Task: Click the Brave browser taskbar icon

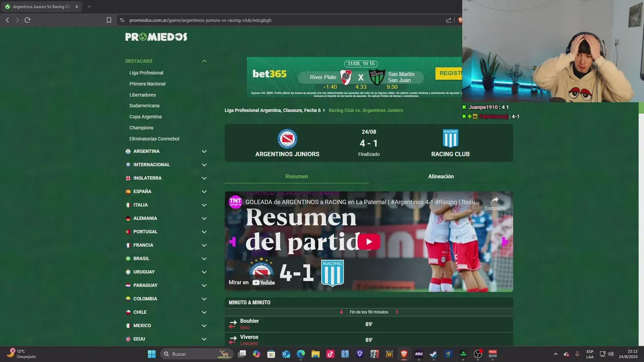Action: [404, 354]
